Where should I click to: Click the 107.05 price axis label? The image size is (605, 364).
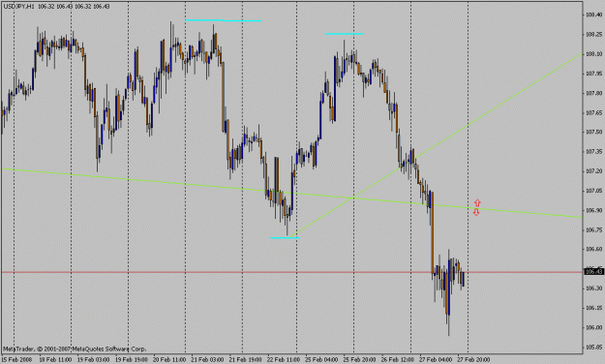[593, 191]
